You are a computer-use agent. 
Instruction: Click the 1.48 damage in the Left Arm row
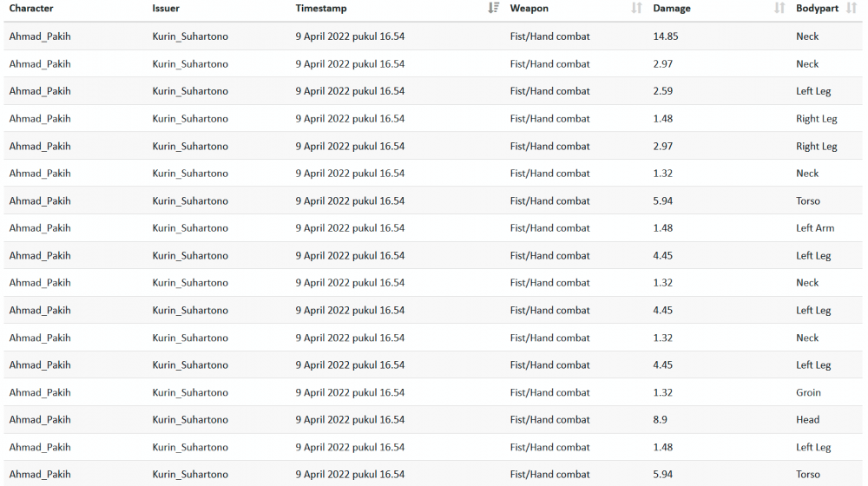[662, 228]
